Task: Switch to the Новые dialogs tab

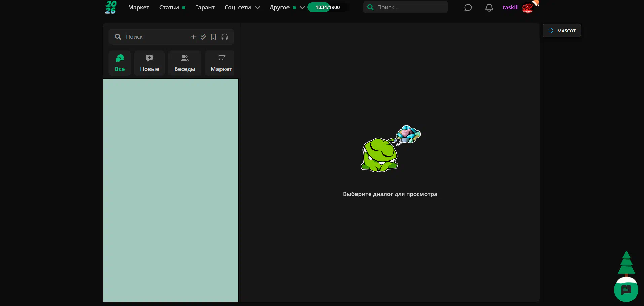Action: pyautogui.click(x=149, y=63)
